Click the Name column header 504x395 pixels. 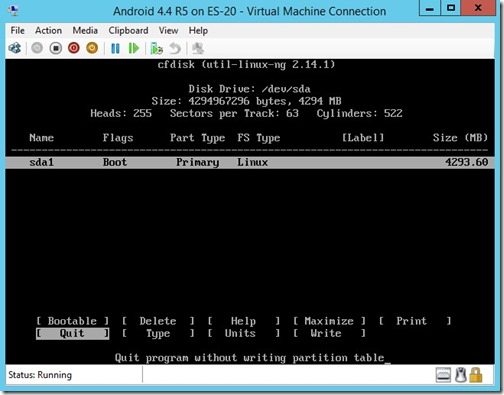tap(41, 138)
